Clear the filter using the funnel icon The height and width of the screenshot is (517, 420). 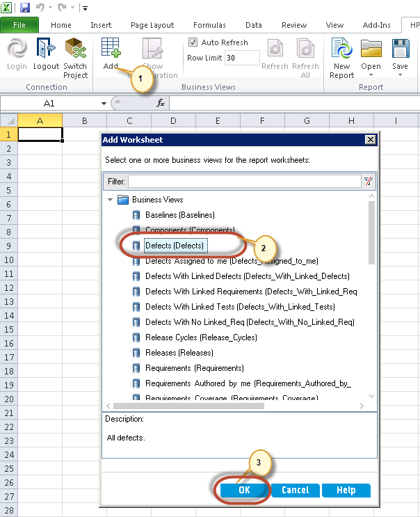click(369, 182)
